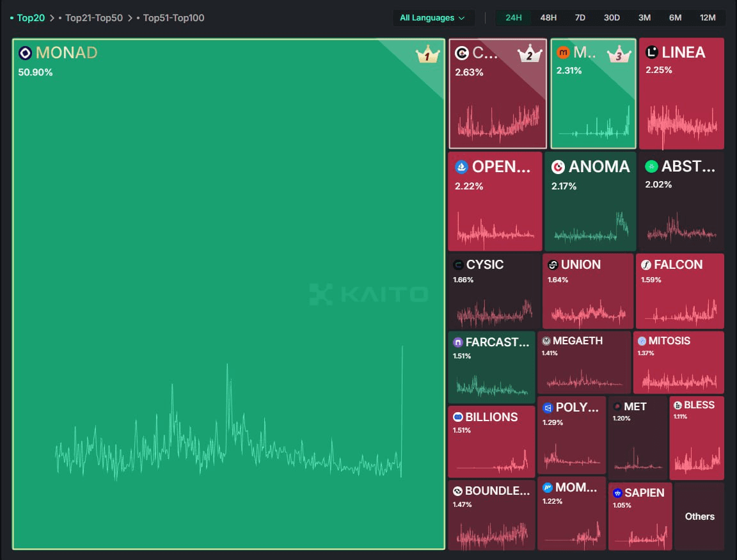Click the Farcaster purple logo icon
Image resolution: width=737 pixels, height=560 pixels.
(x=458, y=342)
